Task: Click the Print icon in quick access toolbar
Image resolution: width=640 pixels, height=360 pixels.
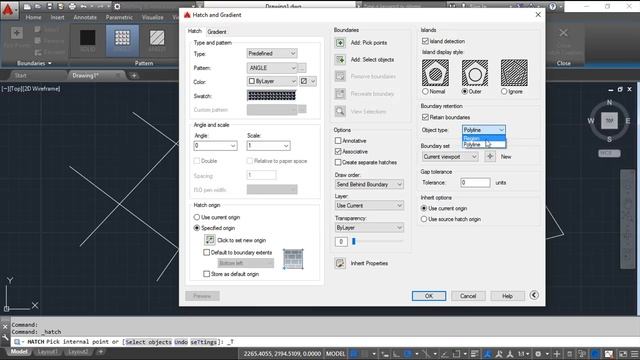Action: click(72, 6)
